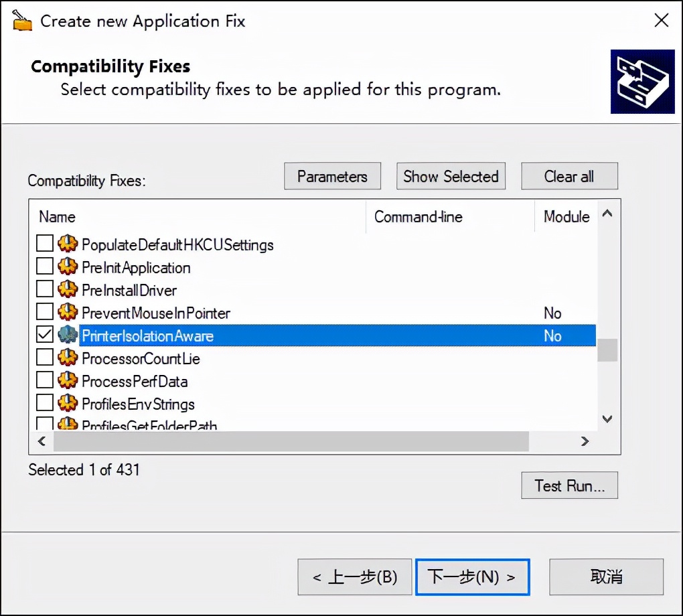Click the blue icon beside PrinterIsolationAware
683x616 pixels.
coord(67,334)
